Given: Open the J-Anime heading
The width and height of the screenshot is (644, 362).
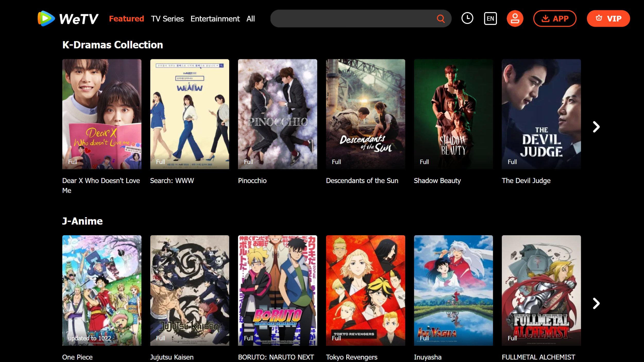Looking at the screenshot, I should (x=82, y=221).
